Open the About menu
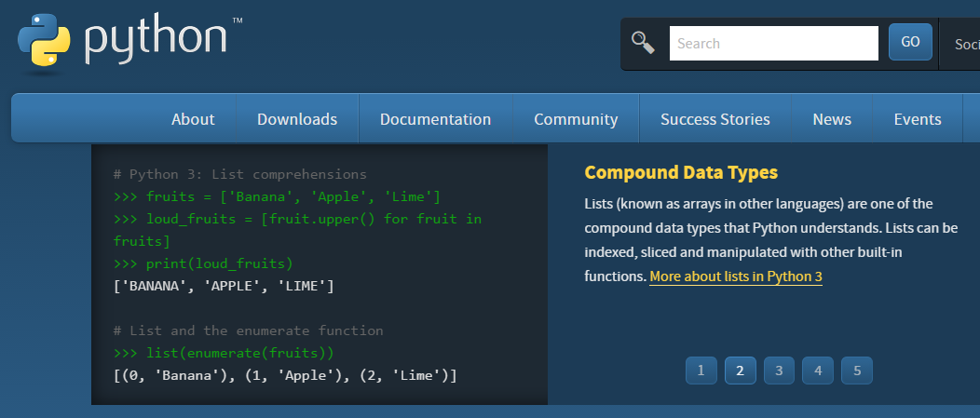 tap(193, 119)
